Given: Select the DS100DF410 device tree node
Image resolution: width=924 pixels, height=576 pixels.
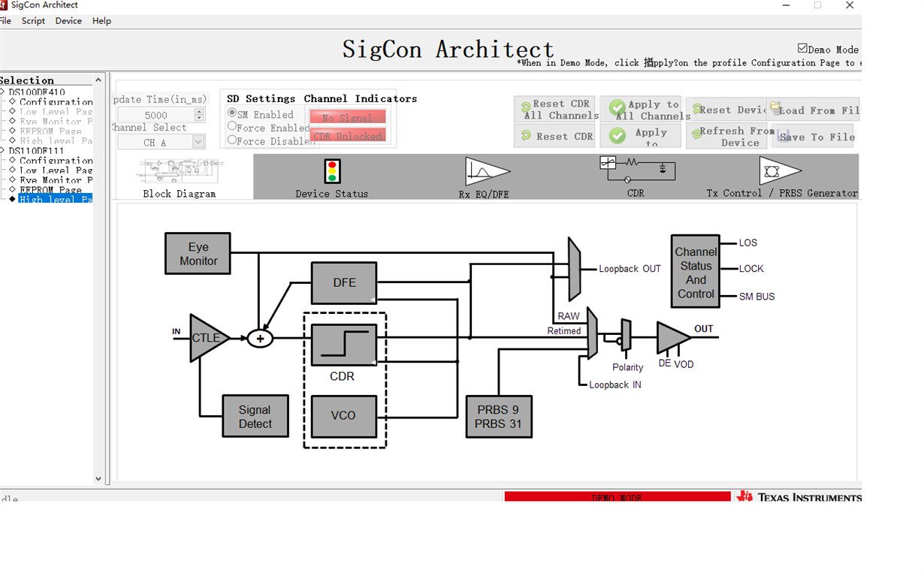Looking at the screenshot, I should [x=36, y=92].
